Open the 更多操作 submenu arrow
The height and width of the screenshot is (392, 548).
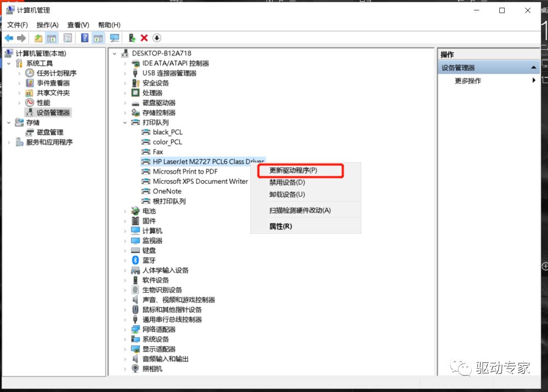[x=534, y=80]
